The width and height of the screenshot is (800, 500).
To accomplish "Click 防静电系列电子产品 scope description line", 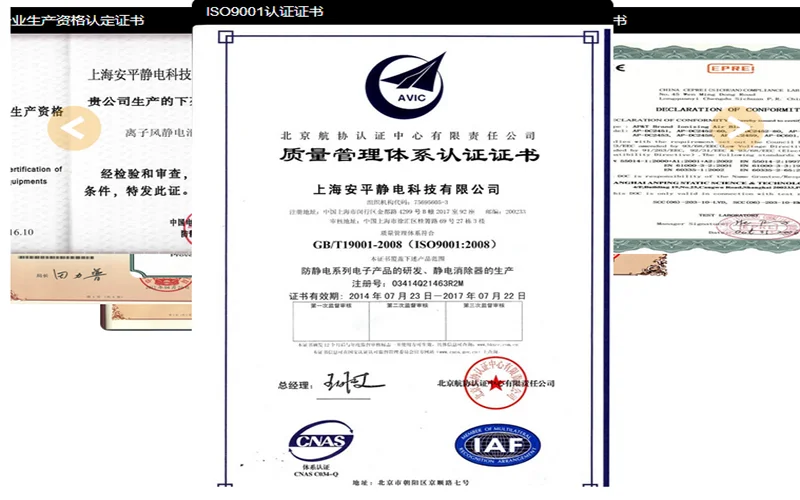I will point(407,271).
